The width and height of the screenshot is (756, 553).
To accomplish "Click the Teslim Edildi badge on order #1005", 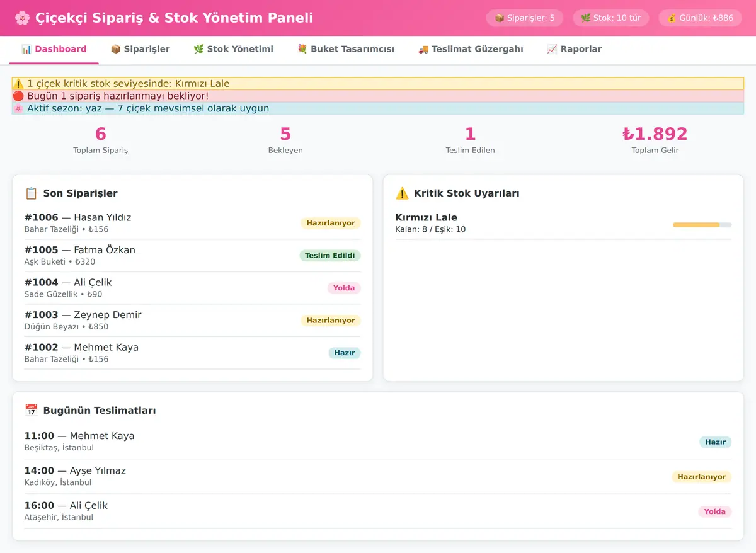I will [330, 256].
